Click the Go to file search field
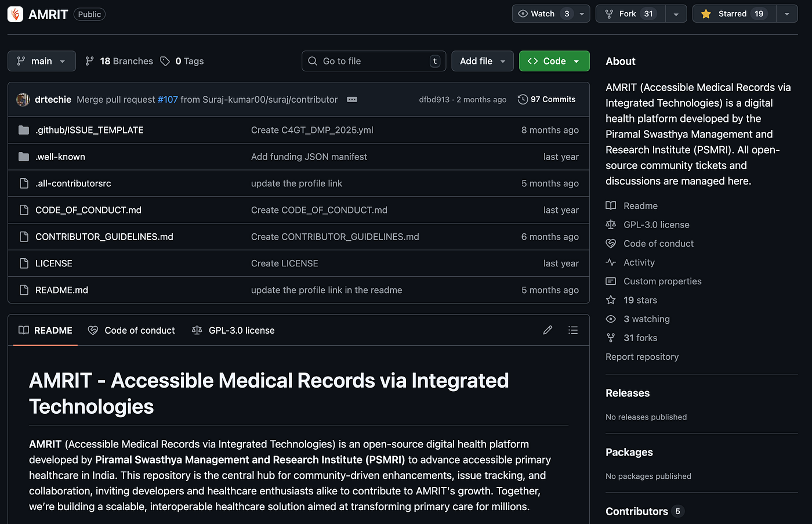This screenshot has height=524, width=812. point(374,61)
